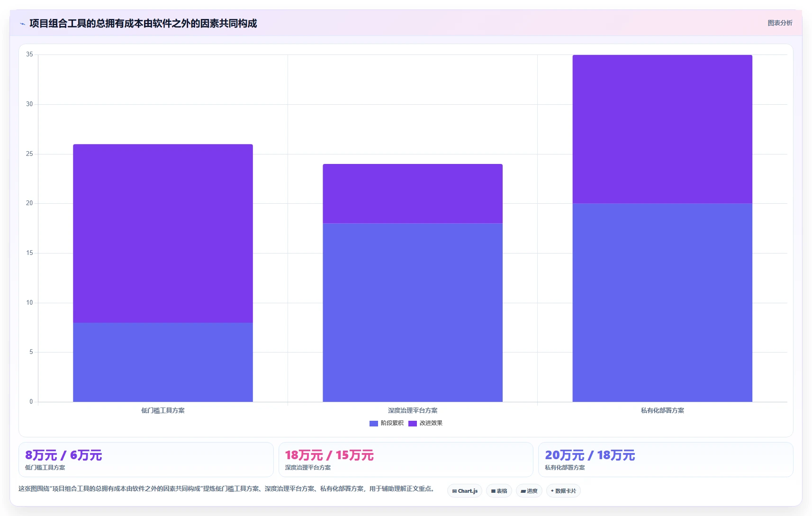Click the y-axis tick label 15
The image size is (812, 516).
[29, 253]
